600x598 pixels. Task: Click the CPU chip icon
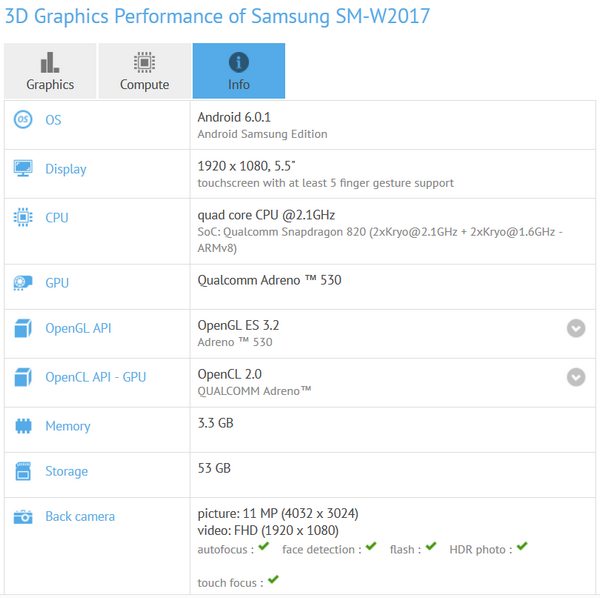tap(22, 217)
